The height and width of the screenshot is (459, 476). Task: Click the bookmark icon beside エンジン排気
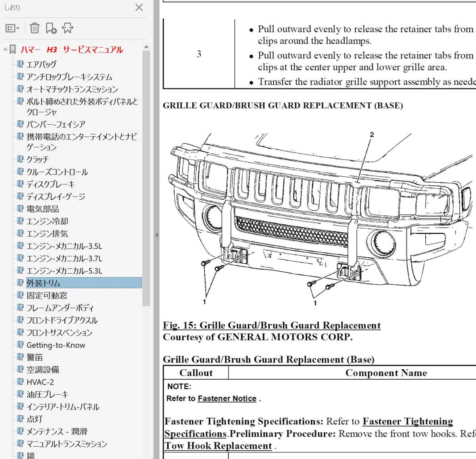(x=20, y=233)
